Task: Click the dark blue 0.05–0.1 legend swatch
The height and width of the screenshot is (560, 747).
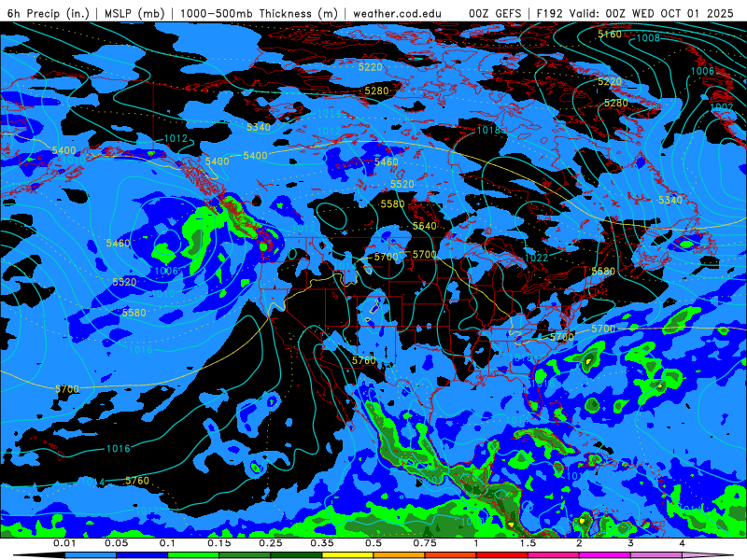Action: click(x=142, y=555)
